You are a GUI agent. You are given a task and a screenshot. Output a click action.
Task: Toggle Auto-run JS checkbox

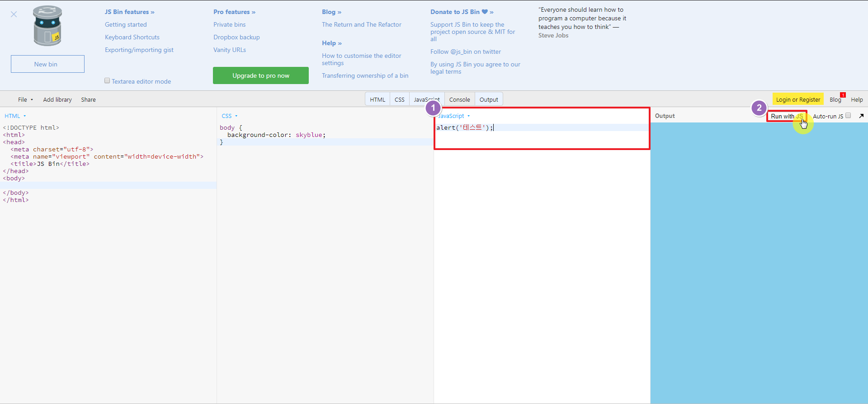848,116
